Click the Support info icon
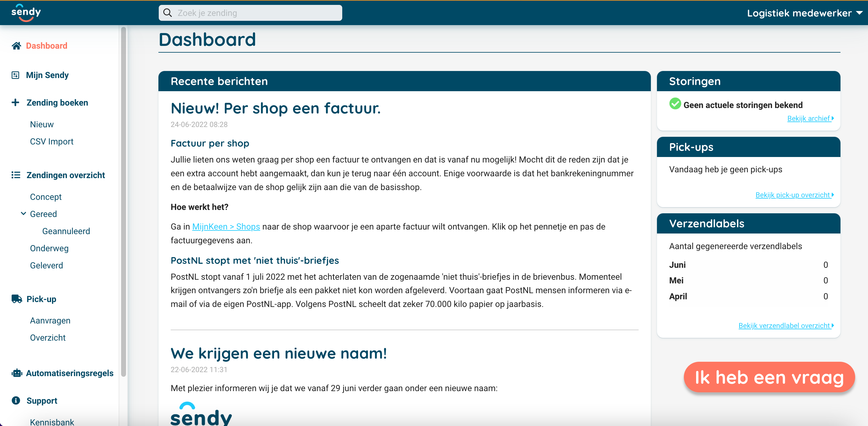This screenshot has height=426, width=868. (16, 400)
